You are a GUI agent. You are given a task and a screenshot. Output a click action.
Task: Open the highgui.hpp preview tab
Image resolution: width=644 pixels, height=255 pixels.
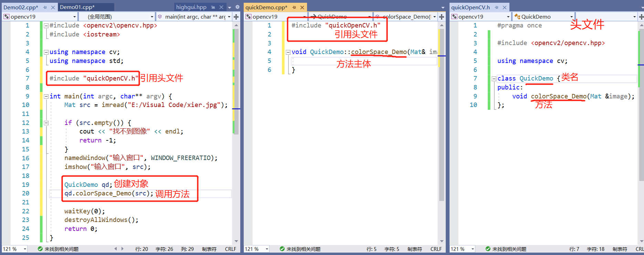coord(191,7)
